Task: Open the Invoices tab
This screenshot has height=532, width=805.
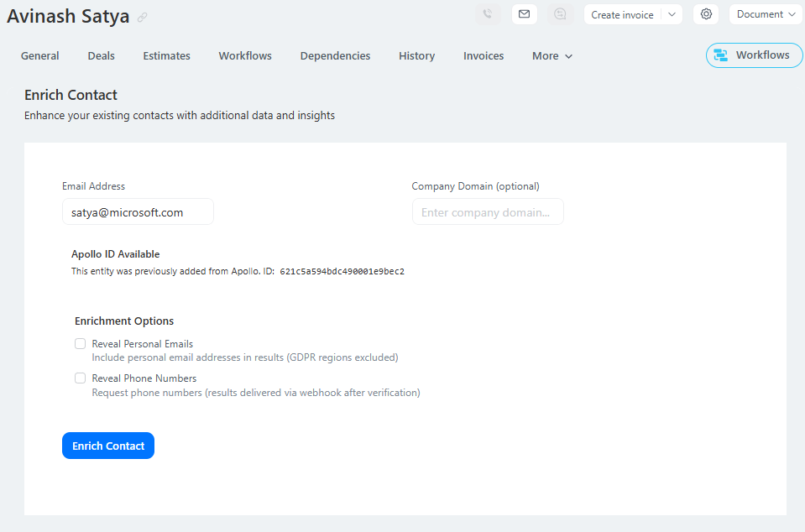Action: click(484, 56)
